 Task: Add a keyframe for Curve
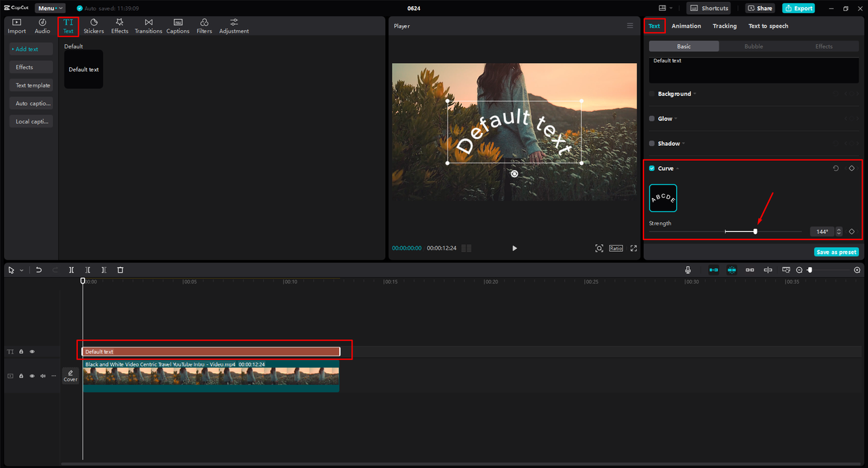(x=852, y=168)
